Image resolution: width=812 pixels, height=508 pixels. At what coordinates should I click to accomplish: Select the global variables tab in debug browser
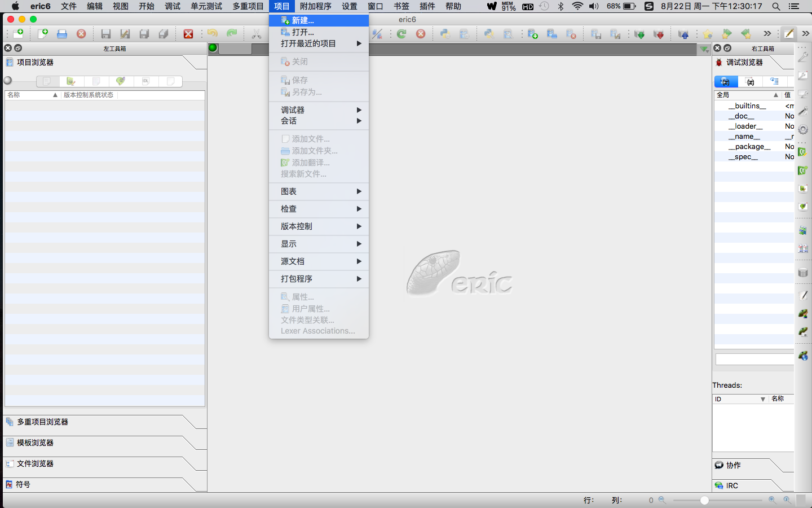click(726, 81)
